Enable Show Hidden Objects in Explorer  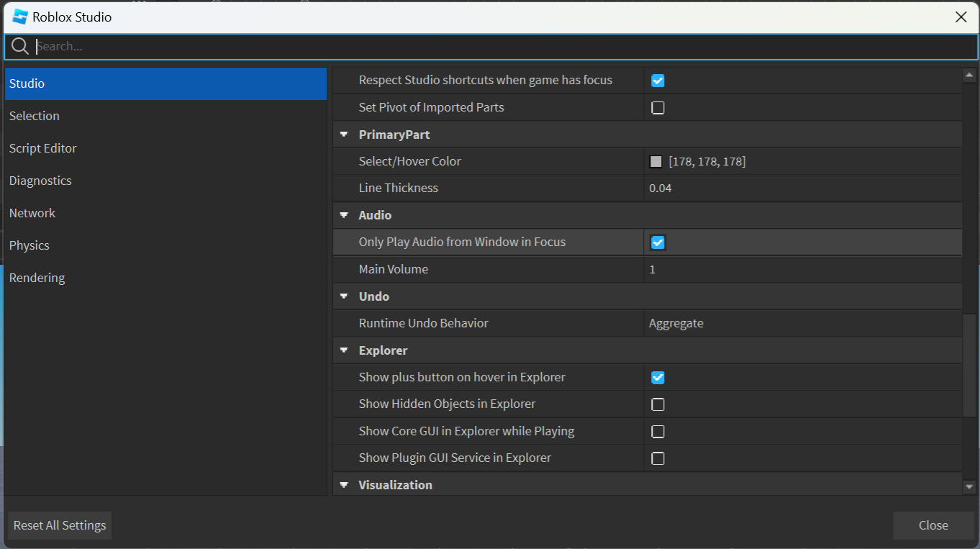tap(658, 404)
